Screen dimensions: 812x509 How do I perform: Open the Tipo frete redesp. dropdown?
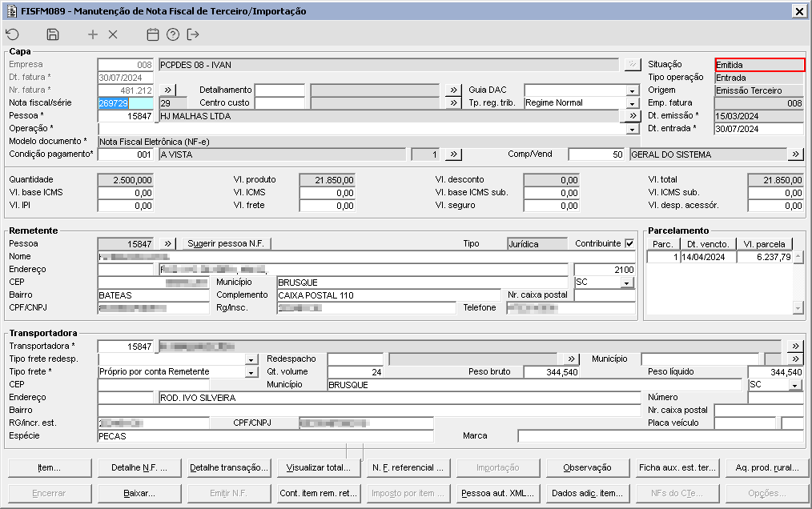point(251,359)
